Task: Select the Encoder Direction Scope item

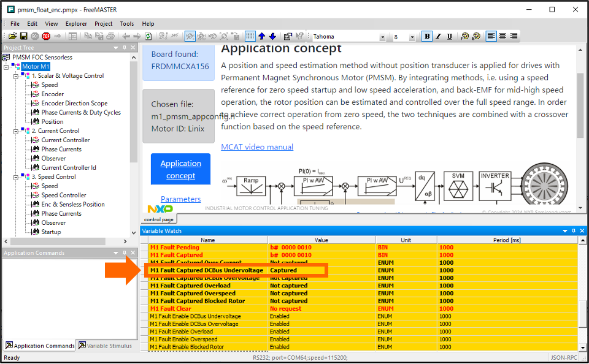Action: pos(74,103)
